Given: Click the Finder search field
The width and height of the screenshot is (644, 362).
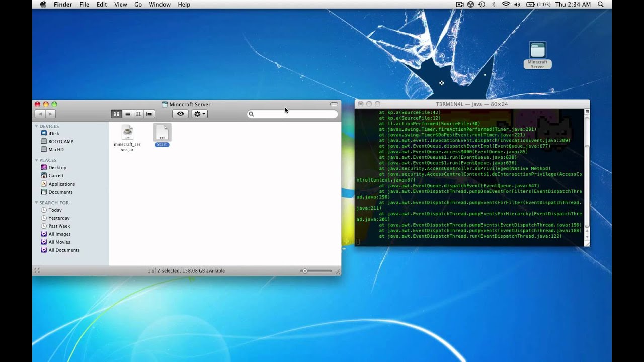Looking at the screenshot, I should pyautogui.click(x=292, y=114).
